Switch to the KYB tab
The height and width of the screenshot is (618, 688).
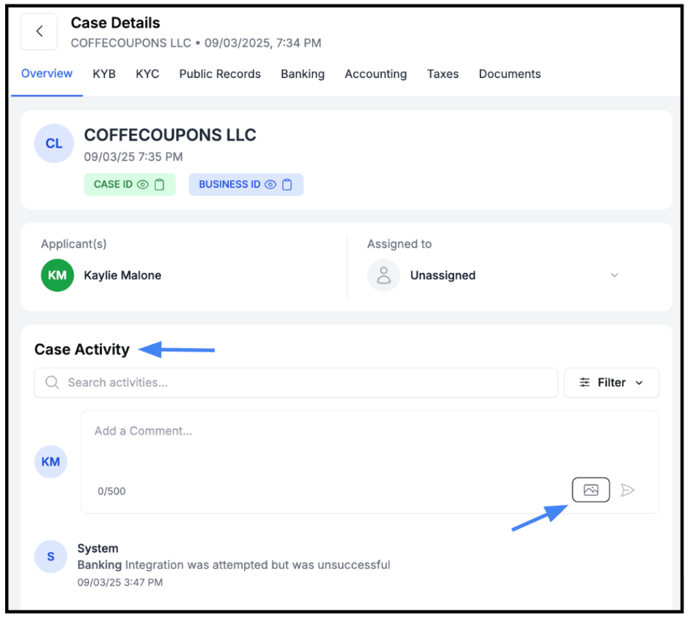[x=104, y=74]
